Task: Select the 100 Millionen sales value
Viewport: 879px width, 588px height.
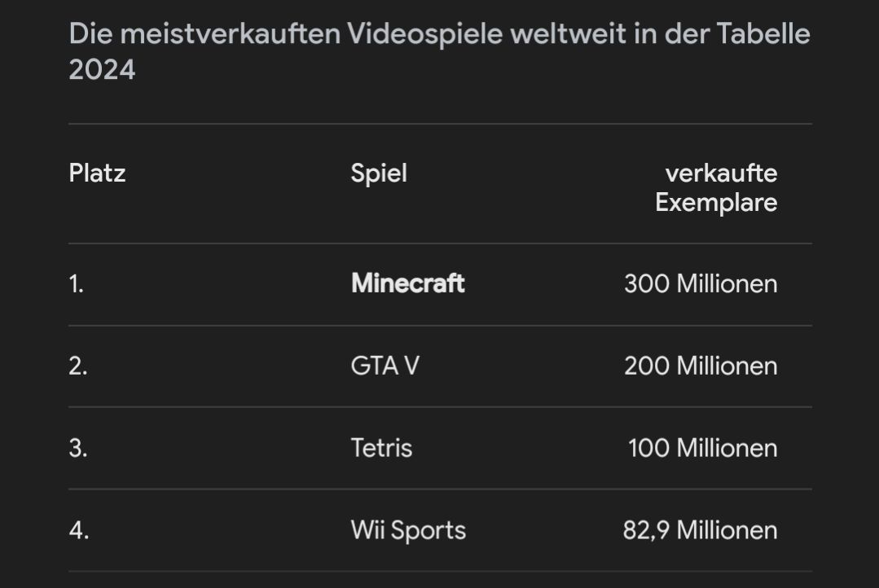Action: pos(702,448)
